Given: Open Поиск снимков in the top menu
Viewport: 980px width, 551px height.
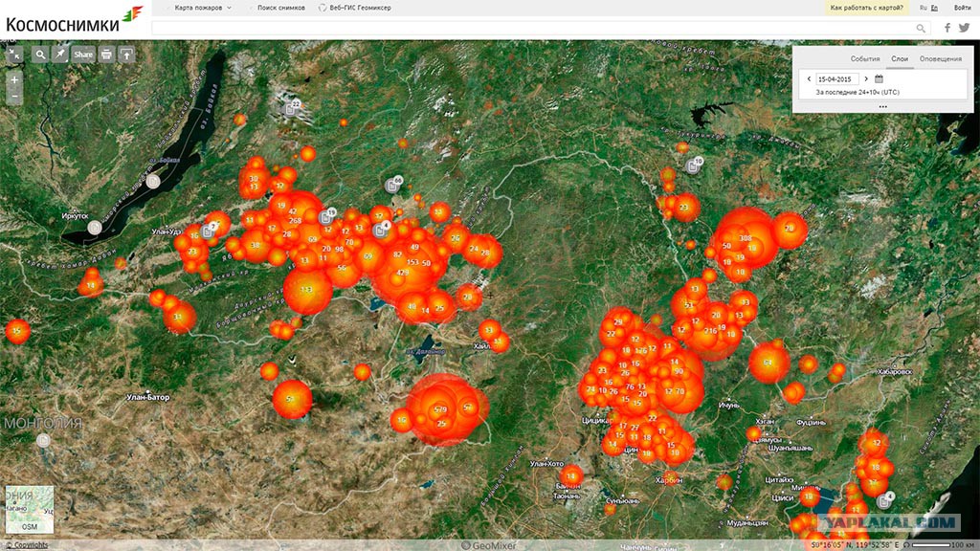Looking at the screenshot, I should click(280, 8).
